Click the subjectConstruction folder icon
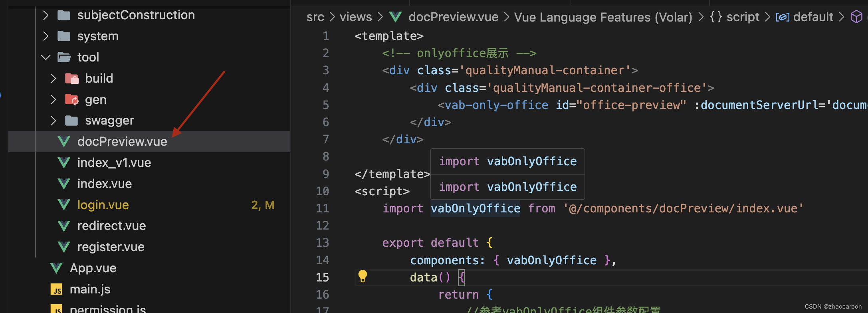Screen dimensions: 868x313 coord(64,15)
